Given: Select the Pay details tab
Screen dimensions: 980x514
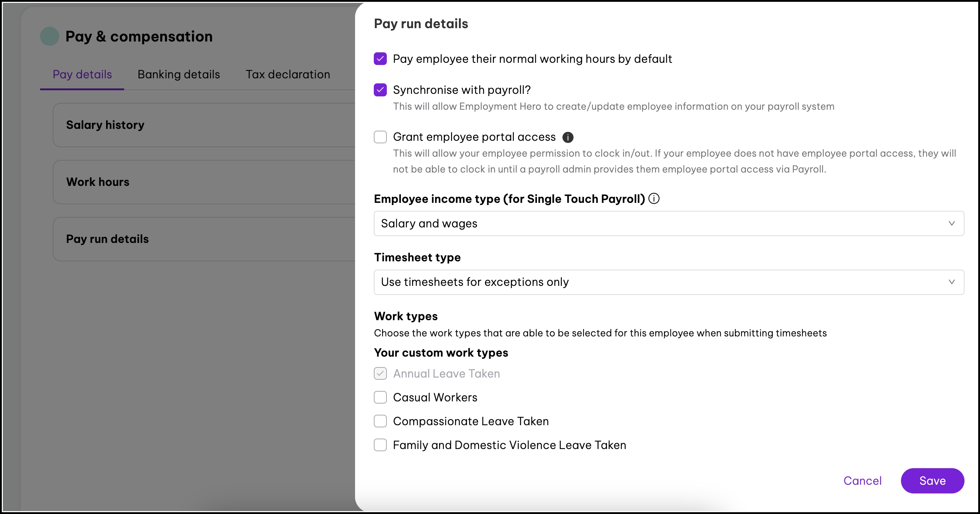Looking at the screenshot, I should click(82, 75).
